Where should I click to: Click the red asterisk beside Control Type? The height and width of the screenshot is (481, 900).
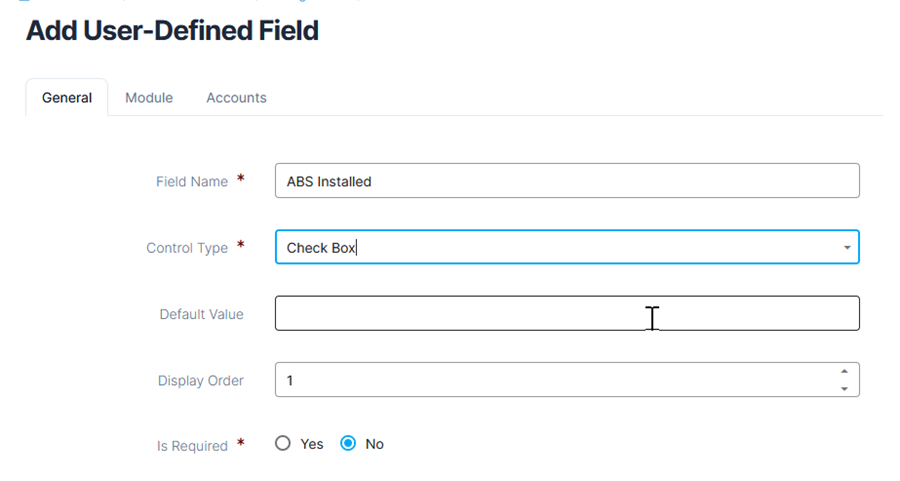coord(240,247)
